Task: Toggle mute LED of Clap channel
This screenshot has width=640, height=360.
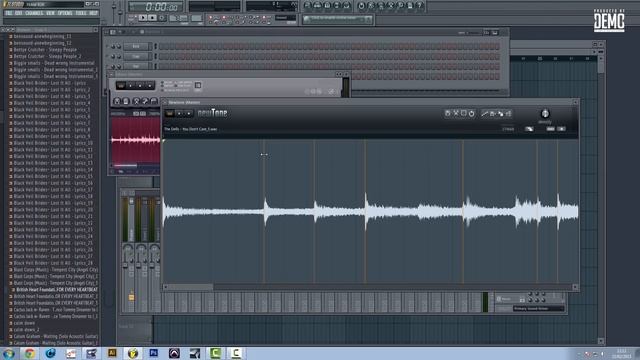Action: coord(108,56)
